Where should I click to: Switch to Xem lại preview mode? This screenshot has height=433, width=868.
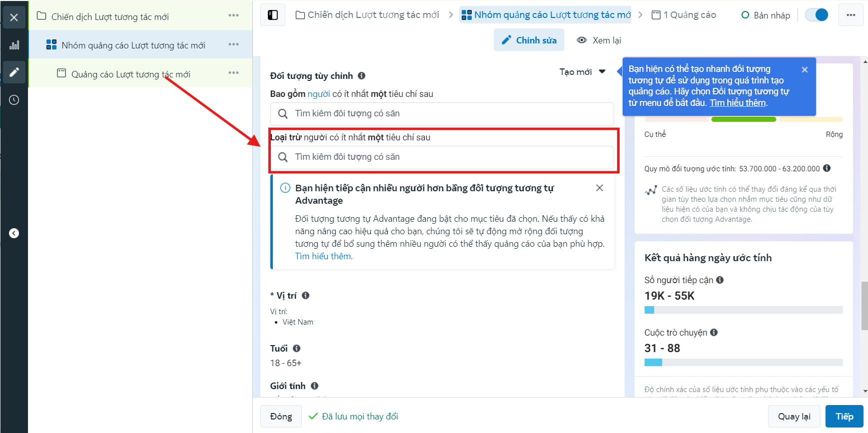pos(599,40)
